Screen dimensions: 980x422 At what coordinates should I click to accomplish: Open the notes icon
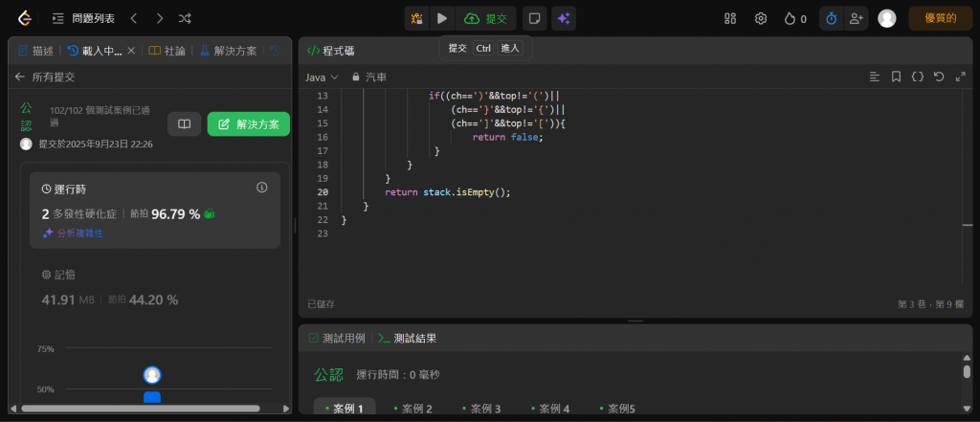tap(534, 19)
